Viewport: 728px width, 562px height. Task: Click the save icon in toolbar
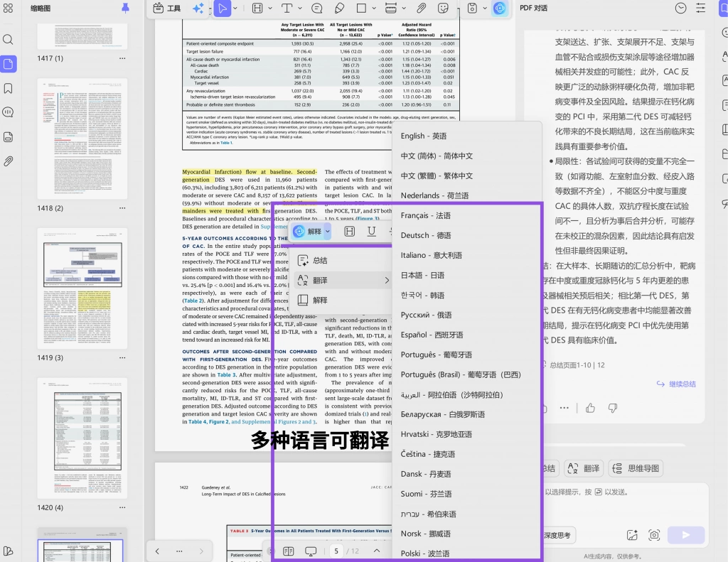[472, 9]
